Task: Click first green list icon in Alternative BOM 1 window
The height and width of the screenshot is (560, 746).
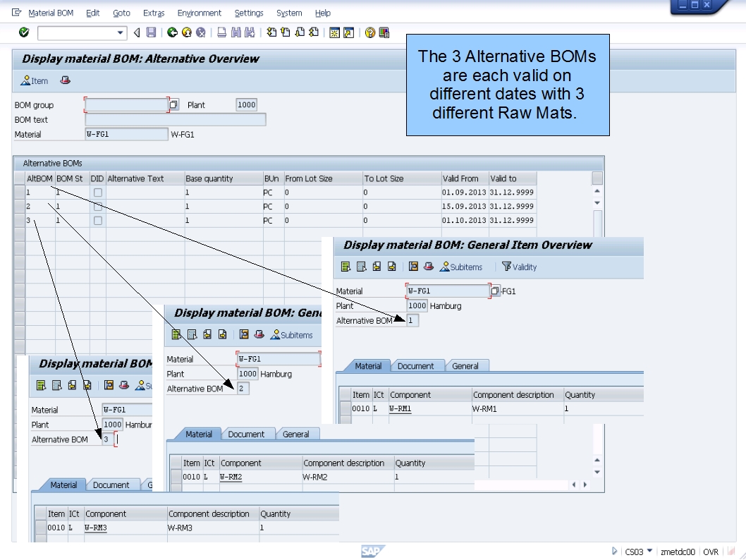Action: (x=346, y=267)
